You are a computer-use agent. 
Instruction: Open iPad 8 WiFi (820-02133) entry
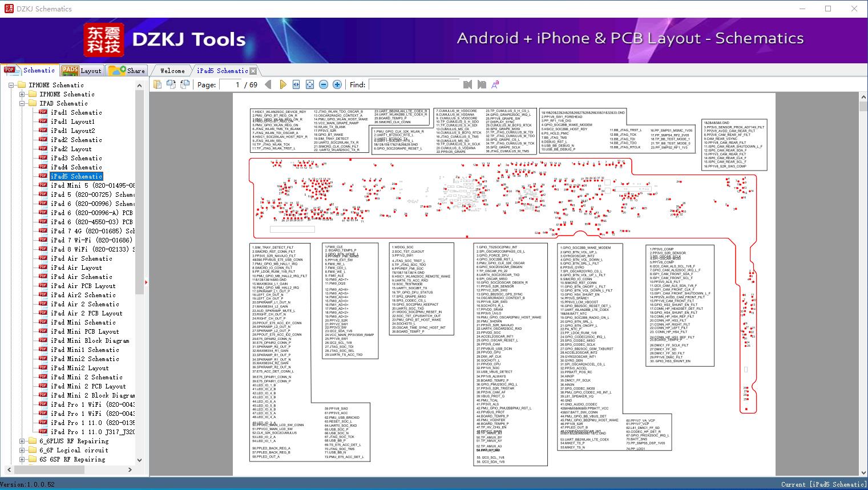92,249
